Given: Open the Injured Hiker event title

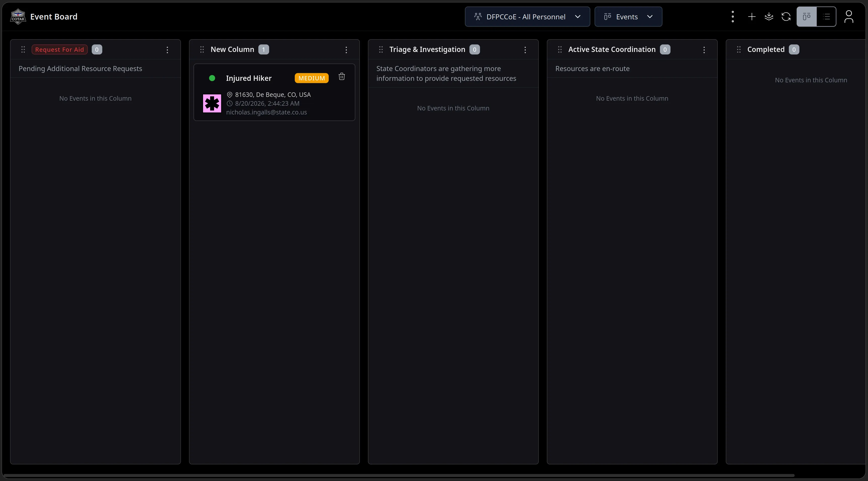Looking at the screenshot, I should pyautogui.click(x=249, y=78).
